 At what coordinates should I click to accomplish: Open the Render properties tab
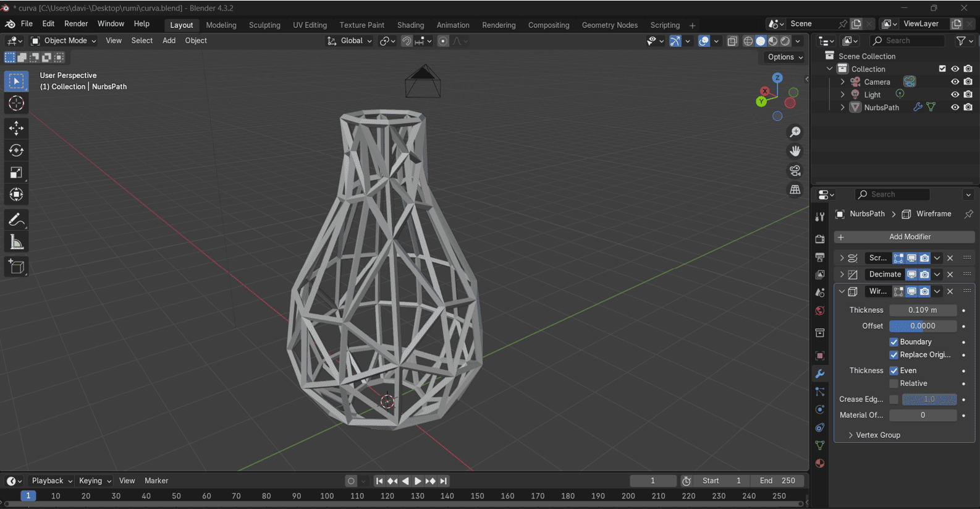[820, 239]
